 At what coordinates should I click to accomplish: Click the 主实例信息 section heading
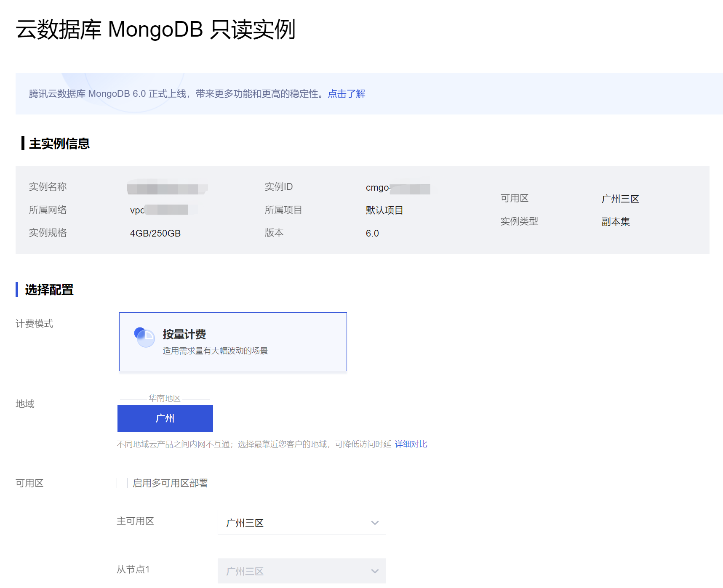click(x=59, y=144)
